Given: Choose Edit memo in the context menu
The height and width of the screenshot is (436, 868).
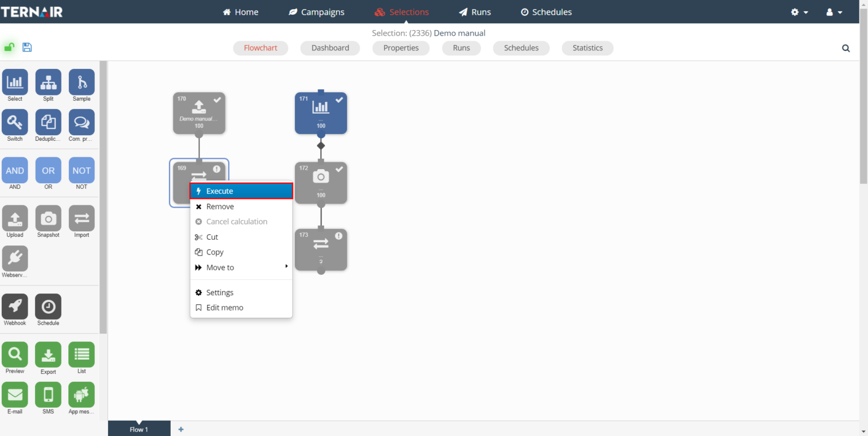Looking at the screenshot, I should [241, 308].
